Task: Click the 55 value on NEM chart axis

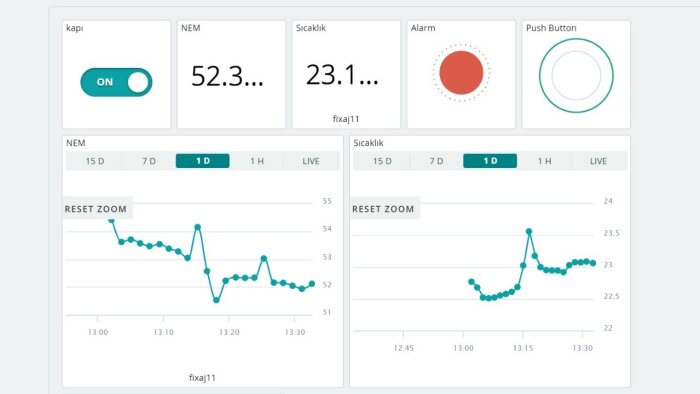Action: click(x=327, y=201)
